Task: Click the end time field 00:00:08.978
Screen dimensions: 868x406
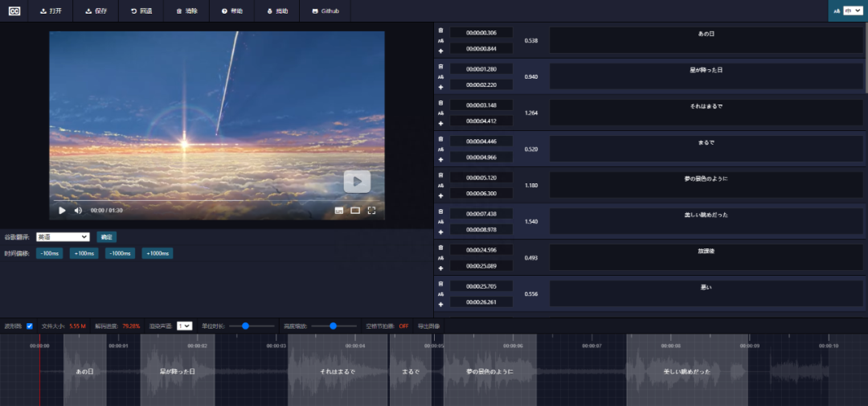Action: (x=481, y=229)
